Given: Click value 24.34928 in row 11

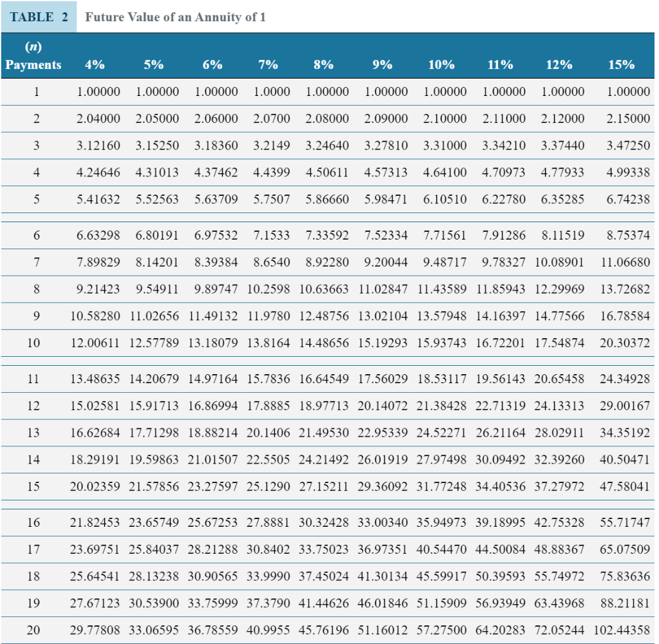Looking at the screenshot, I should [x=624, y=379].
